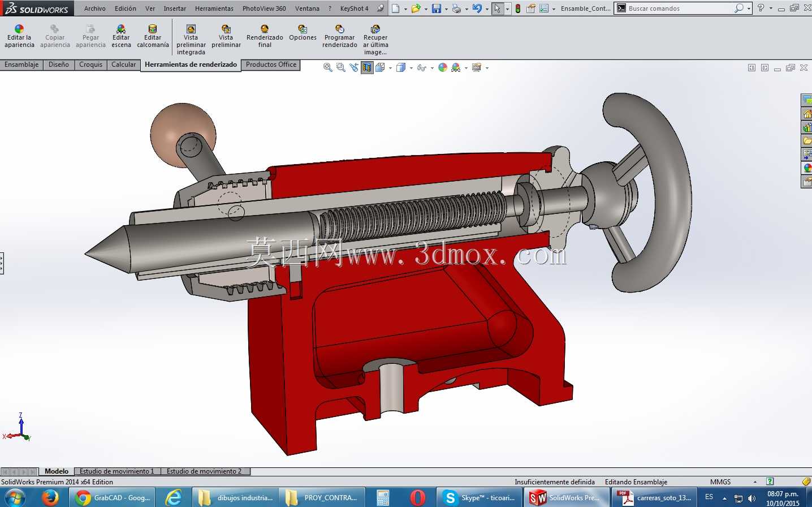This screenshot has height=507, width=812.
Task: Expand the View Orientation dropdown arrow
Action: 390,68
